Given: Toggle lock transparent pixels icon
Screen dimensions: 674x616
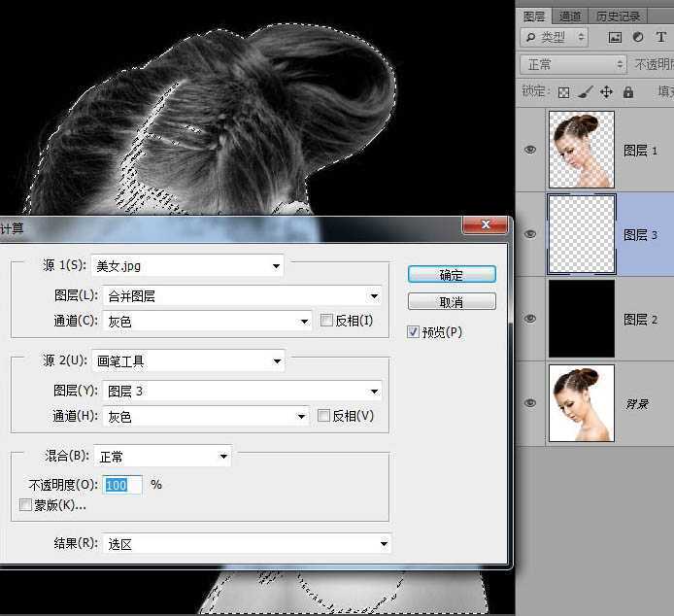Looking at the screenshot, I should 563,92.
